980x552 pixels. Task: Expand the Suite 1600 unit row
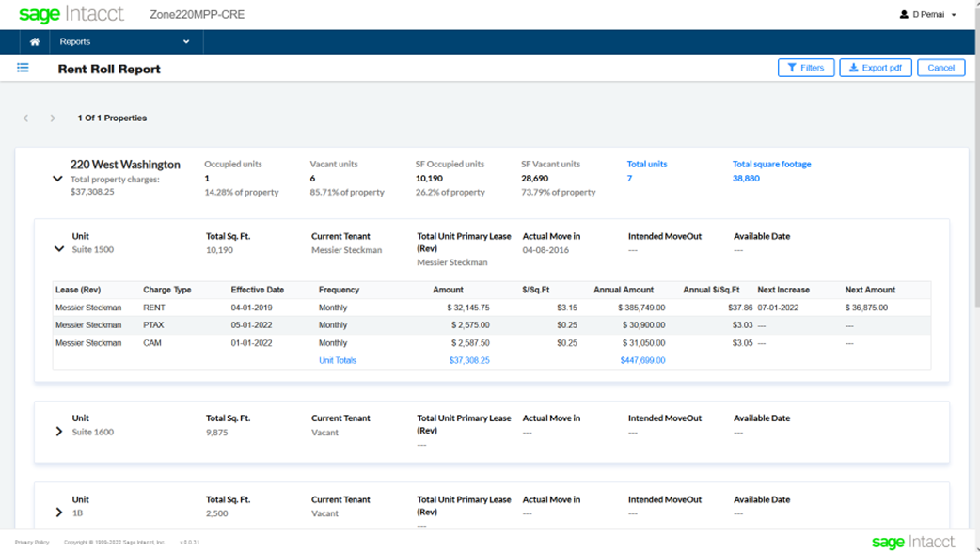tap(59, 432)
